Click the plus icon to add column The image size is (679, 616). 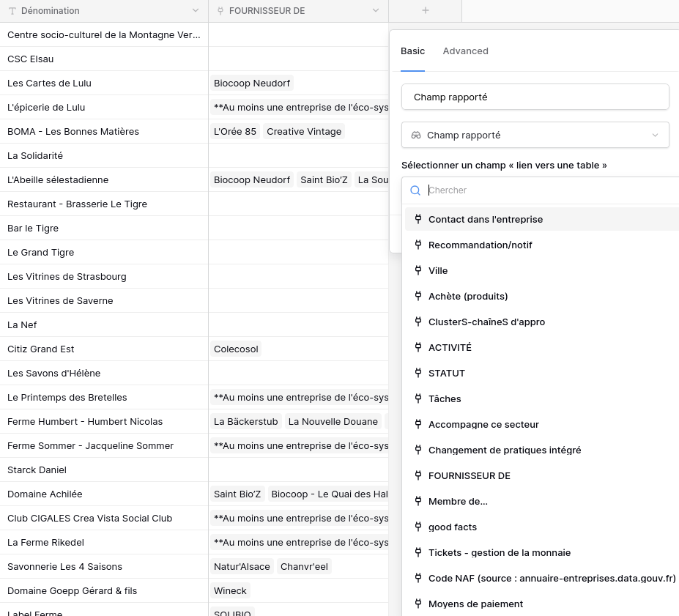pyautogui.click(x=426, y=11)
